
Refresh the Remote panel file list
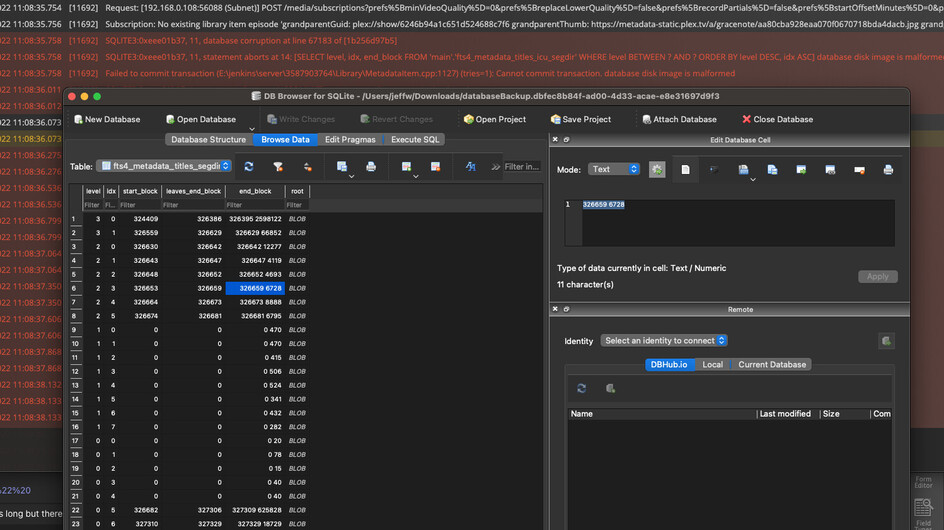pyautogui.click(x=581, y=388)
